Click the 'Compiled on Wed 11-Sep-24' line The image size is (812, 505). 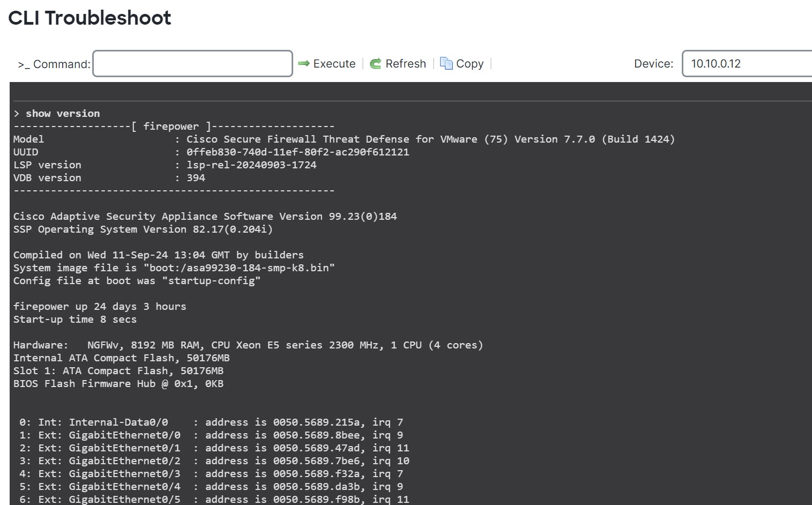(159, 255)
